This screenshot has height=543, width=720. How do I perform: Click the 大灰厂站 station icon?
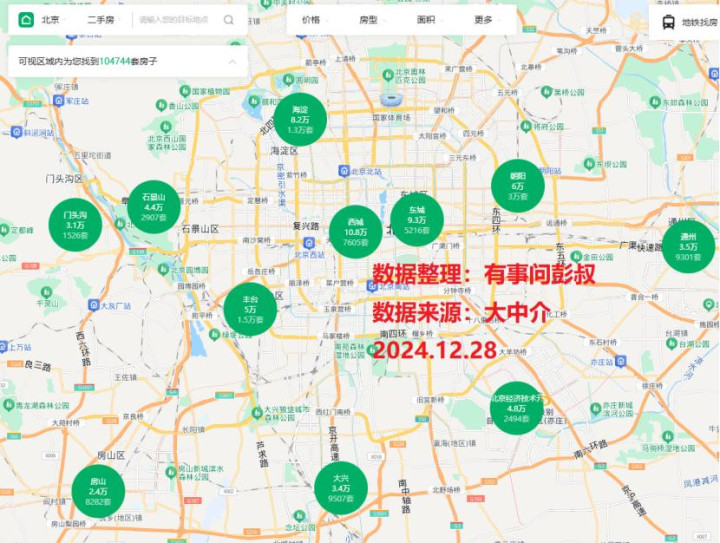(x=94, y=305)
